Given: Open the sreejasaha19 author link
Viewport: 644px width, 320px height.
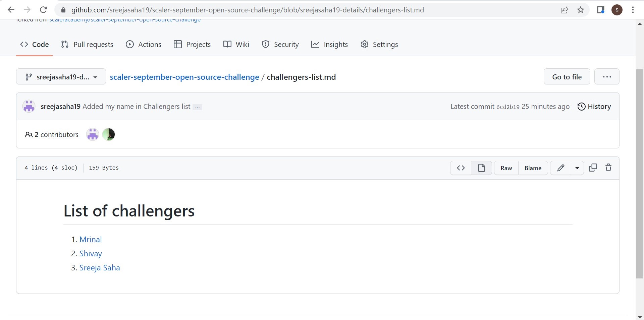Looking at the screenshot, I should click(x=60, y=107).
